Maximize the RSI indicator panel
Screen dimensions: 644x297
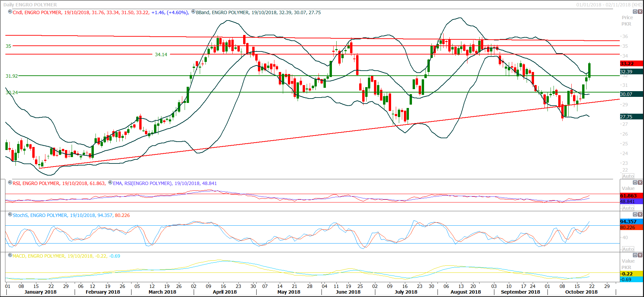(x=635, y=182)
